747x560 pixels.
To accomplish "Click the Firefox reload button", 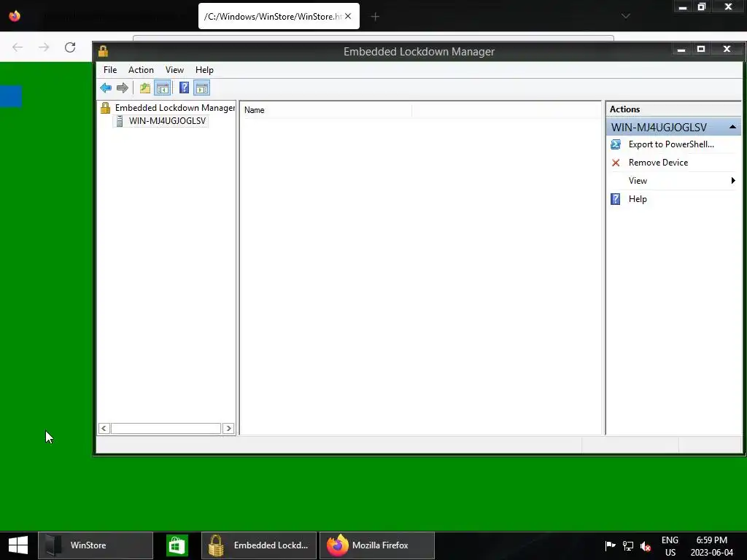I will tap(70, 47).
